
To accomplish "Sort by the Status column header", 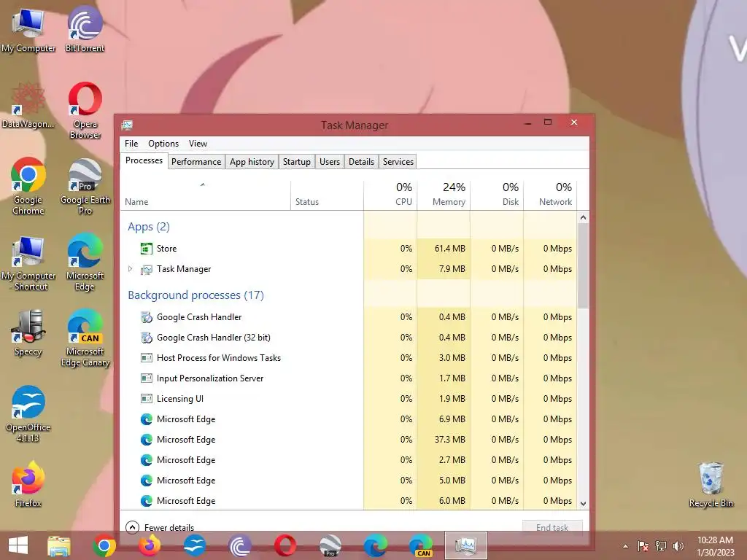I will [327, 195].
